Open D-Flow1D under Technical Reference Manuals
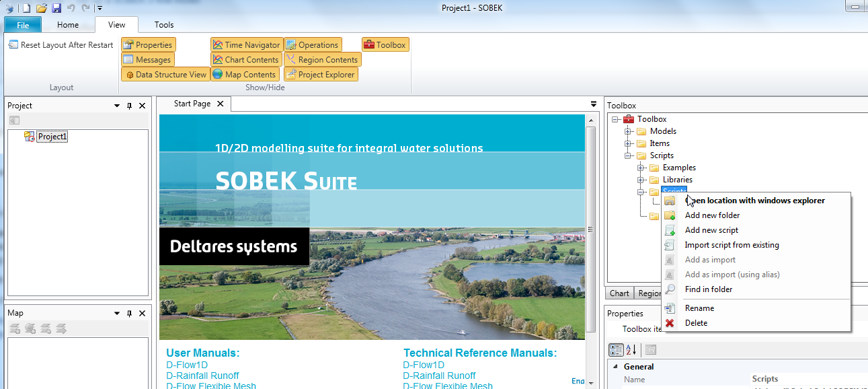The image size is (868, 389). 424,365
